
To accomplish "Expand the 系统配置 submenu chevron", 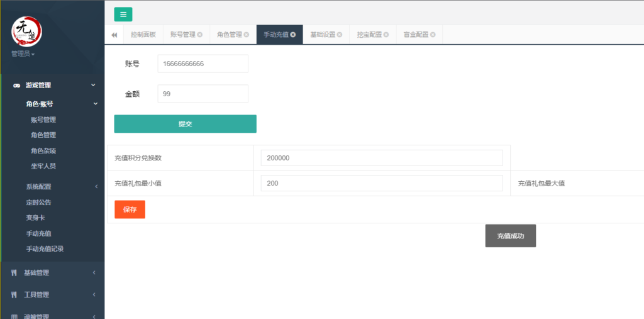I will [x=96, y=187].
